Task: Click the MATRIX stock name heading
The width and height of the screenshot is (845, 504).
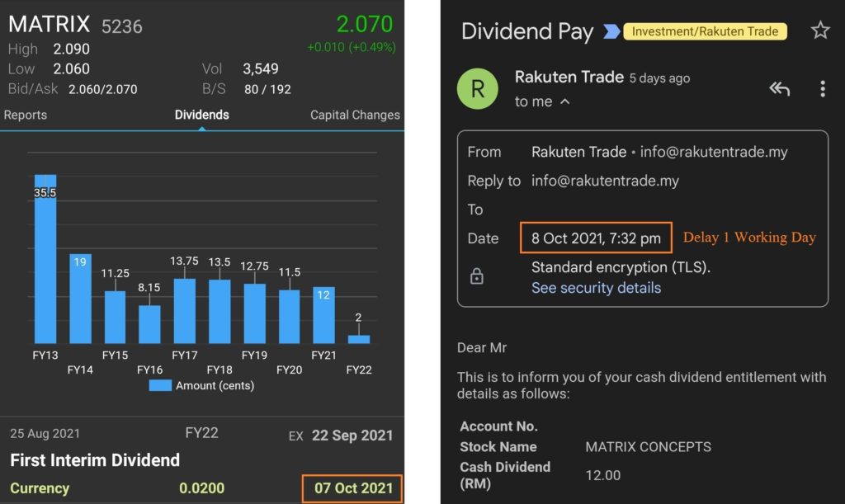Action: click(x=49, y=24)
